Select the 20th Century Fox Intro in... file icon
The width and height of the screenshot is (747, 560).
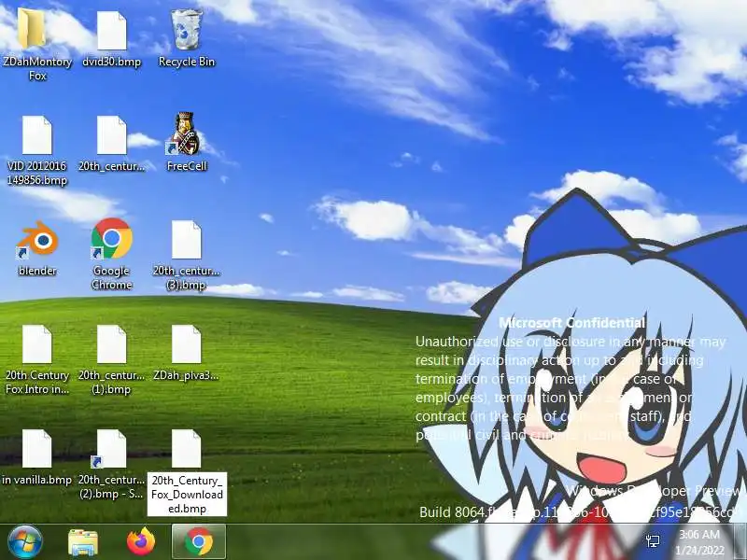point(36,344)
